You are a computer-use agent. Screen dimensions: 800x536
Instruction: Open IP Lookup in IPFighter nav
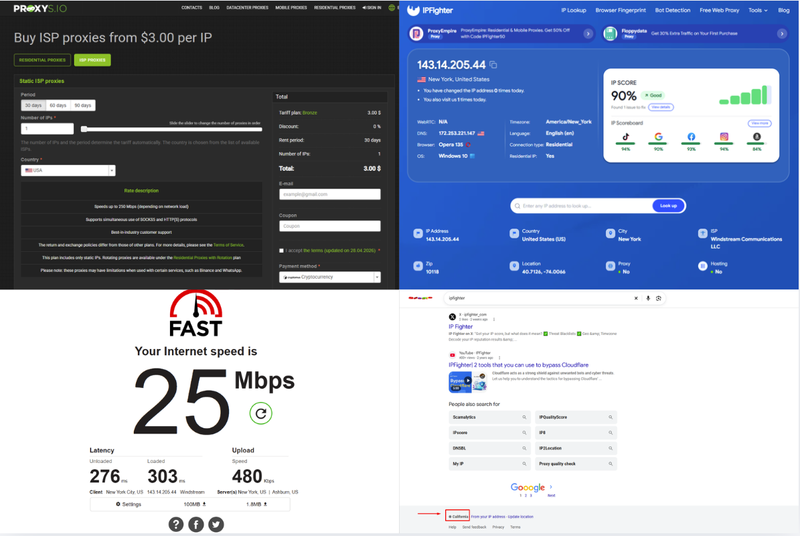[x=573, y=10]
